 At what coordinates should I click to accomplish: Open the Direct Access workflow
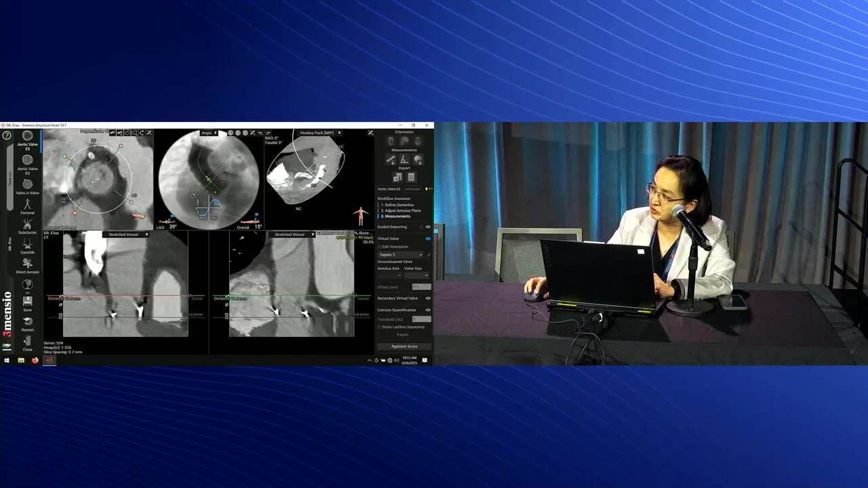point(28,266)
